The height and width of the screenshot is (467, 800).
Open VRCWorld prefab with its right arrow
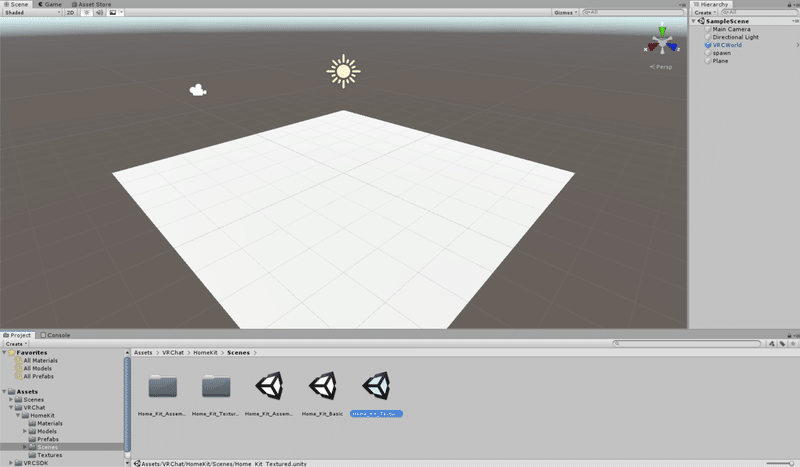(x=797, y=45)
